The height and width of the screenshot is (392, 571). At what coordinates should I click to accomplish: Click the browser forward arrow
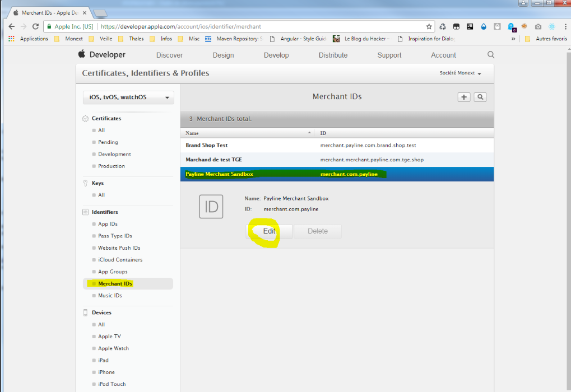24,26
